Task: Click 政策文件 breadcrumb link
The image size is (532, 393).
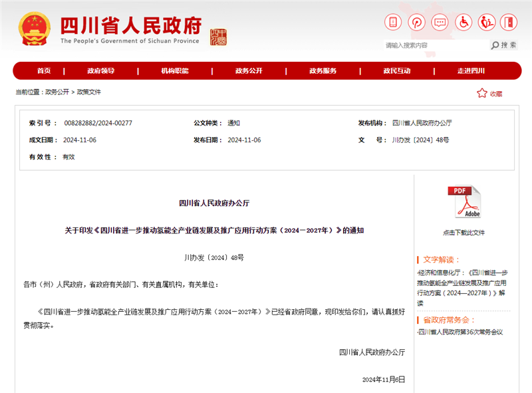Action: tap(89, 92)
